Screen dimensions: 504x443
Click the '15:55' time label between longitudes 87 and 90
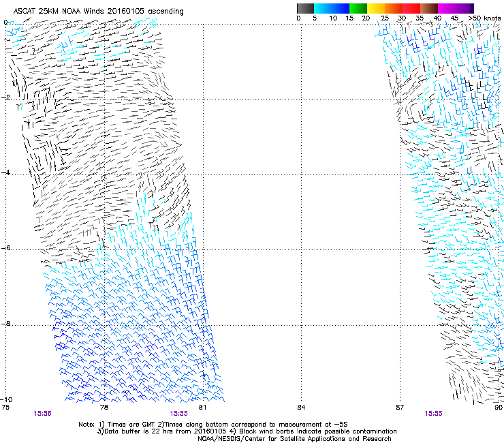point(433,414)
